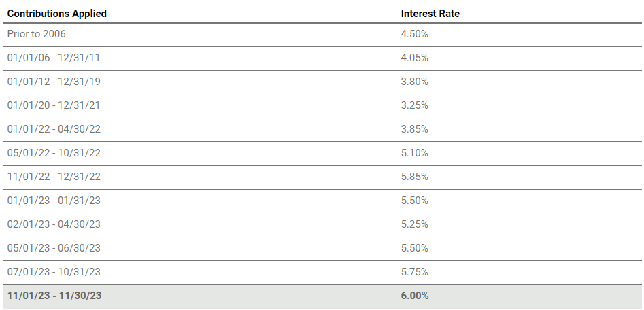
Task: Select the 05/01/22 - 10/31/22 date range
Action: point(54,153)
